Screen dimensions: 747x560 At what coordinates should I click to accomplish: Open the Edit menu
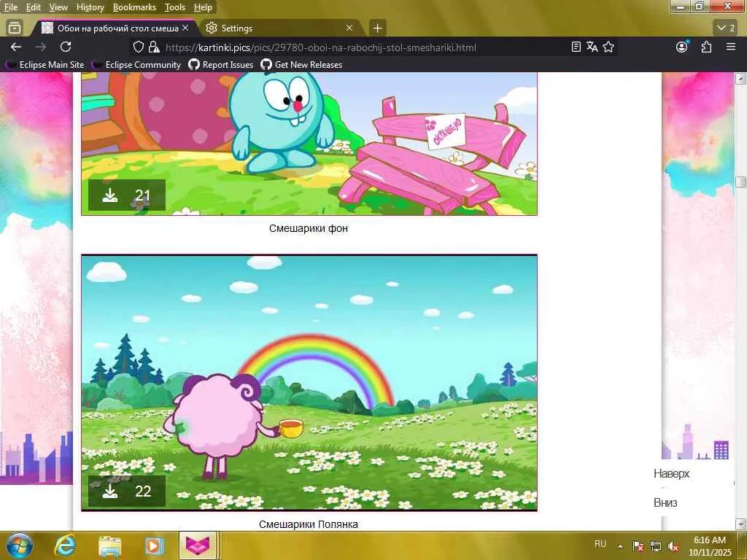point(34,7)
